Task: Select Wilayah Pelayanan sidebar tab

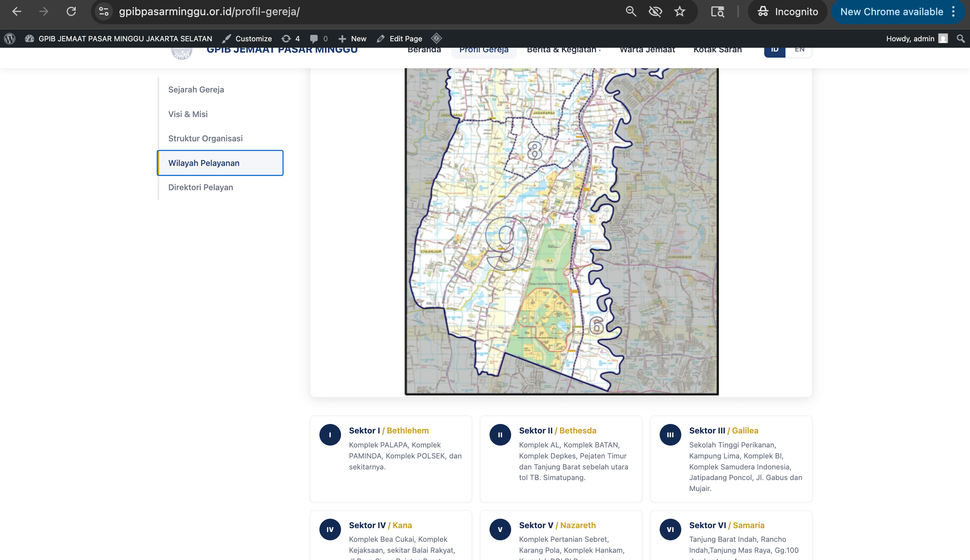Action: click(221, 163)
